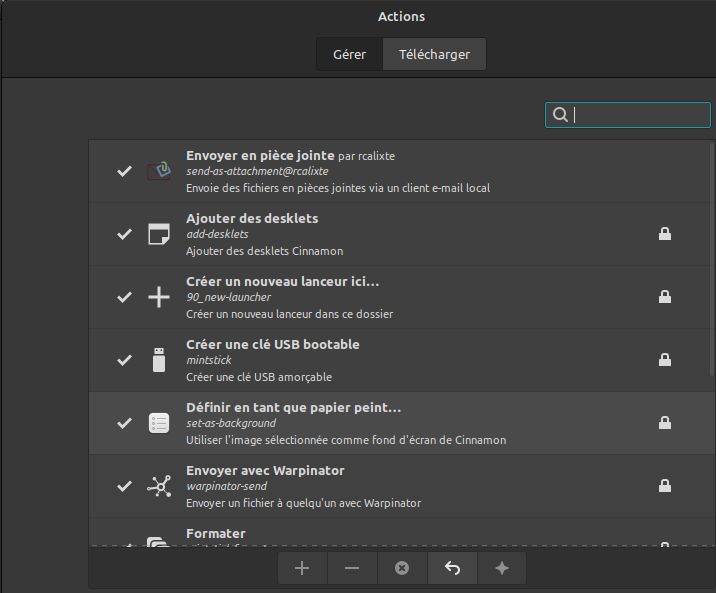Click "Envoyer un fichier à quelqu'un" description
Viewport: 716px width, 593px height.
304,503
